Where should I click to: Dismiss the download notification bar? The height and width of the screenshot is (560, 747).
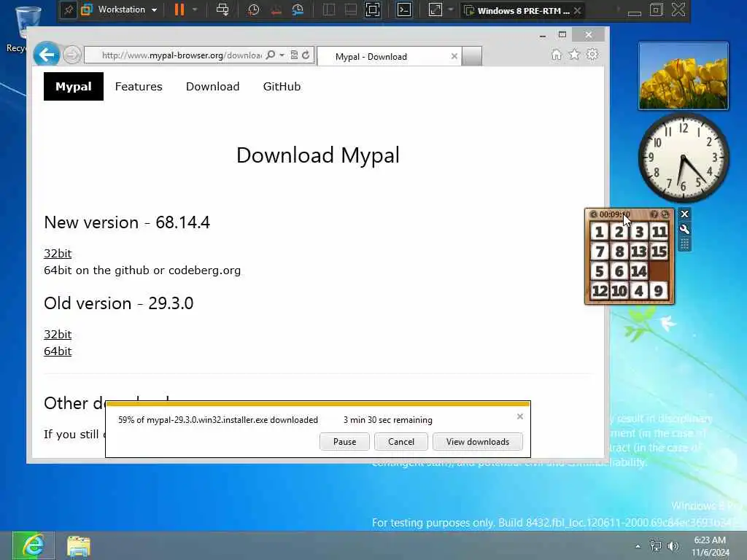[x=519, y=416]
